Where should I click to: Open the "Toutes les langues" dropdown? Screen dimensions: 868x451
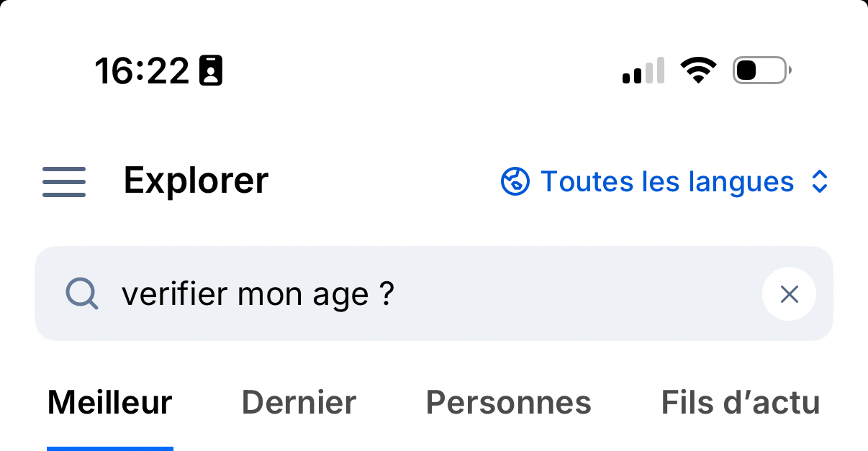pyautogui.click(x=666, y=181)
